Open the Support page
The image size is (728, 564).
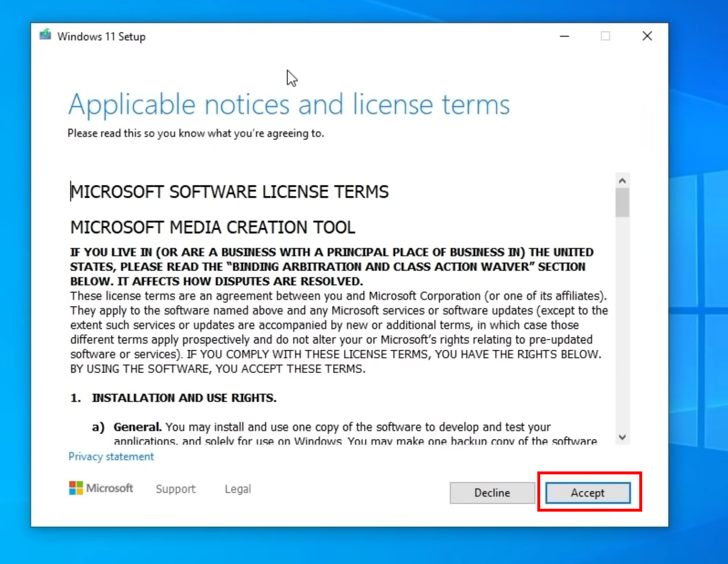click(x=175, y=489)
